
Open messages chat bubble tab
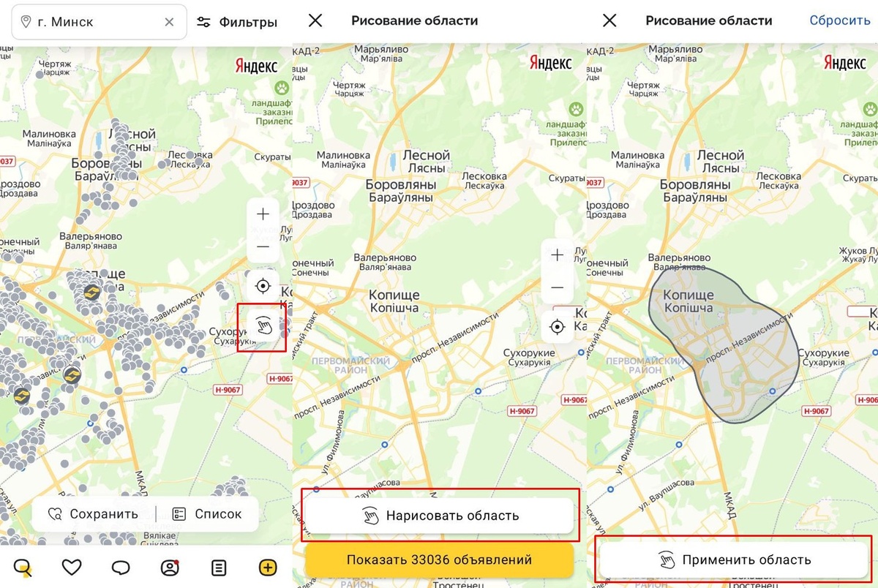pos(121,568)
